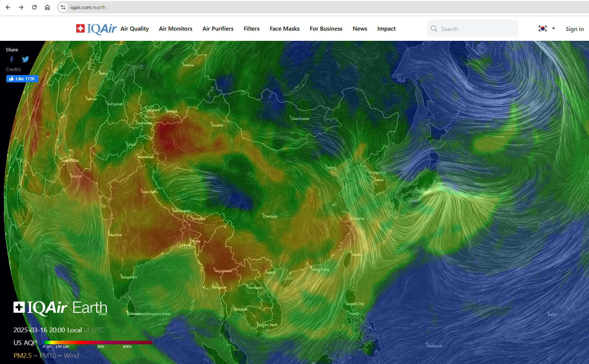Go back with the browser back arrow
Viewport: 589px width, 364px height.
8,7
